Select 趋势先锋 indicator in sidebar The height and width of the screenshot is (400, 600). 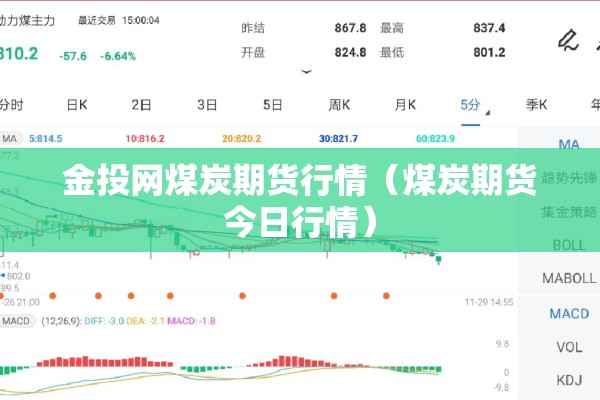pyautogui.click(x=569, y=178)
